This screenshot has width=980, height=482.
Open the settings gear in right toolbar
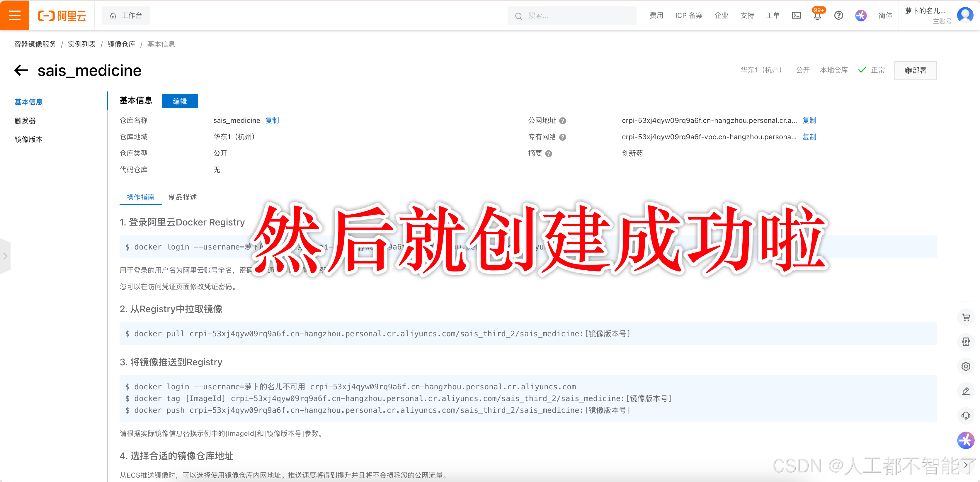(x=966, y=366)
